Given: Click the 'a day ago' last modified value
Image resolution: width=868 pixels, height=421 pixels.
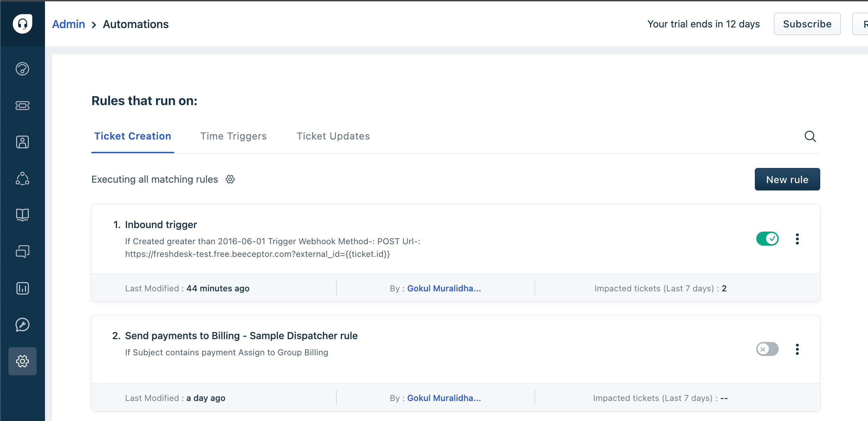Looking at the screenshot, I should pyautogui.click(x=206, y=398).
